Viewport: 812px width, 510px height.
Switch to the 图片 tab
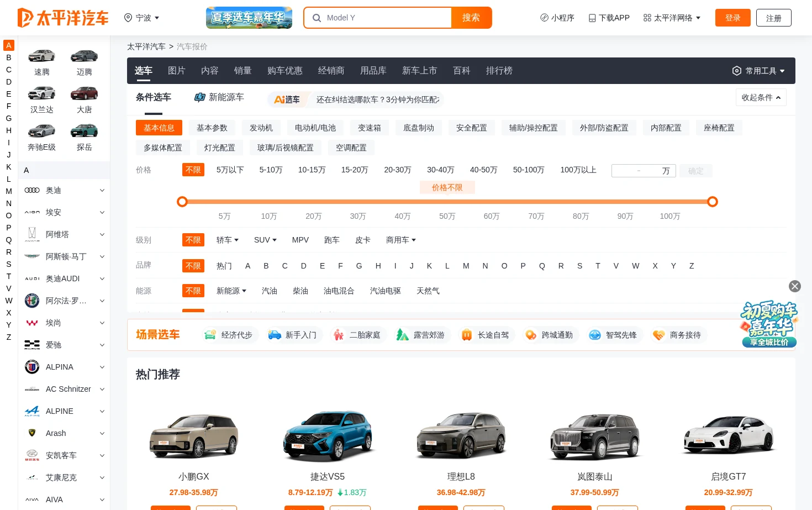(x=176, y=71)
